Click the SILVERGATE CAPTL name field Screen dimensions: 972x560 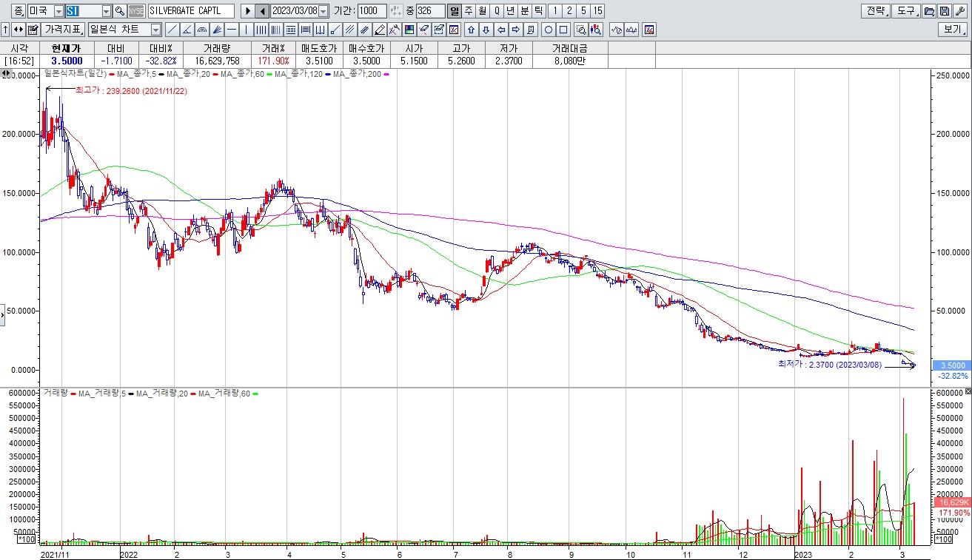(x=191, y=11)
